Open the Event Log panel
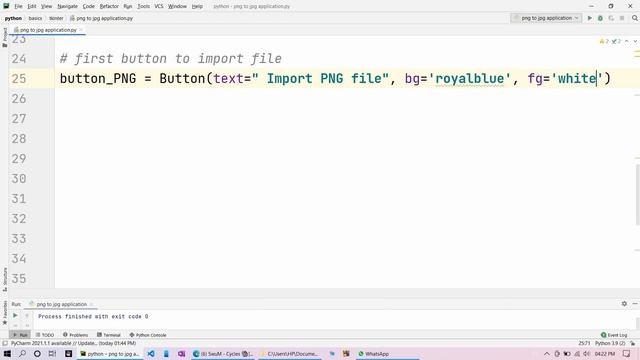 click(x=614, y=335)
